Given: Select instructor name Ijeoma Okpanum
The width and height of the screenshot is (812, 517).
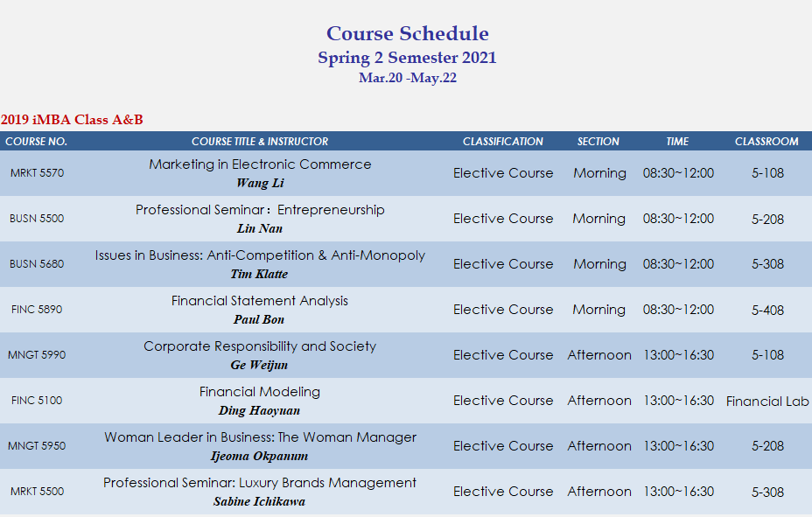Looking at the screenshot, I should pos(259,456).
